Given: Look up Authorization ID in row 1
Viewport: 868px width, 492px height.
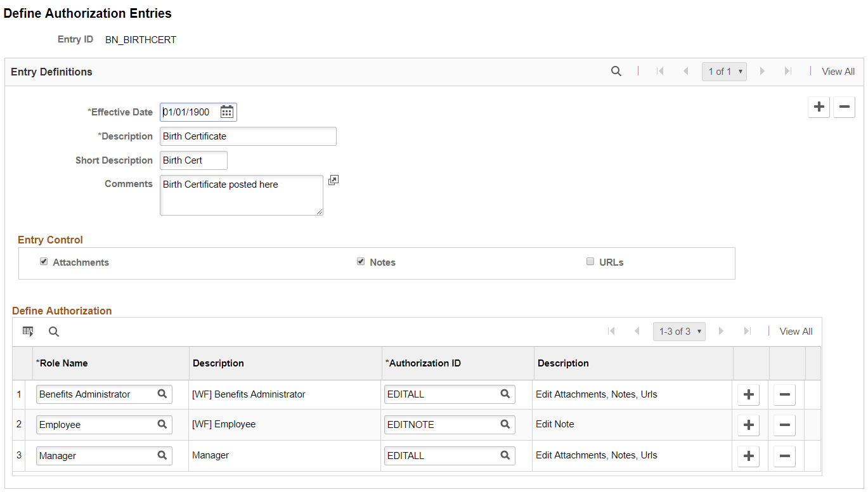Looking at the screenshot, I should [505, 394].
